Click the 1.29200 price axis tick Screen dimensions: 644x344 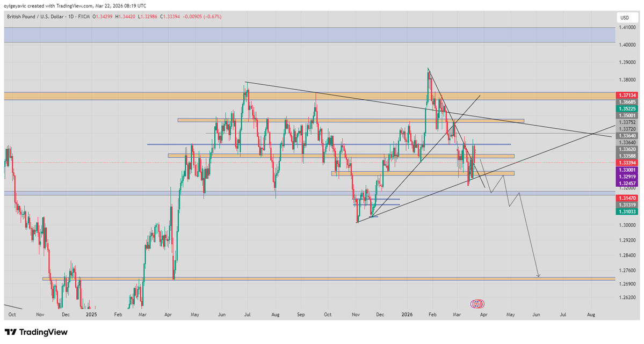(x=628, y=240)
